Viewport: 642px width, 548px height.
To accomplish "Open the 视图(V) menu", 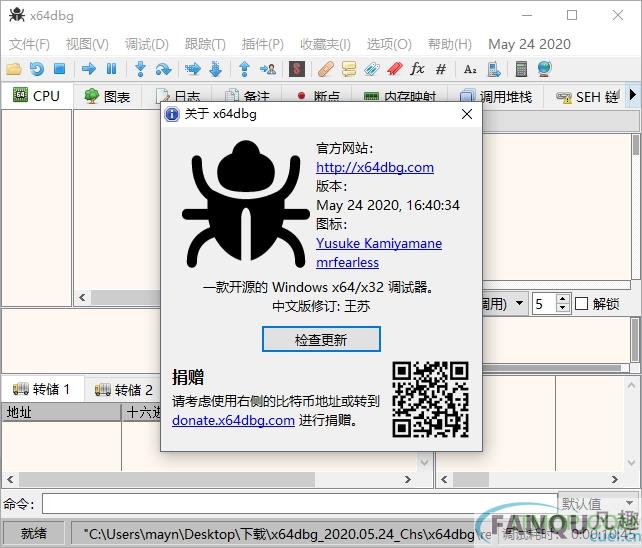I will [87, 44].
